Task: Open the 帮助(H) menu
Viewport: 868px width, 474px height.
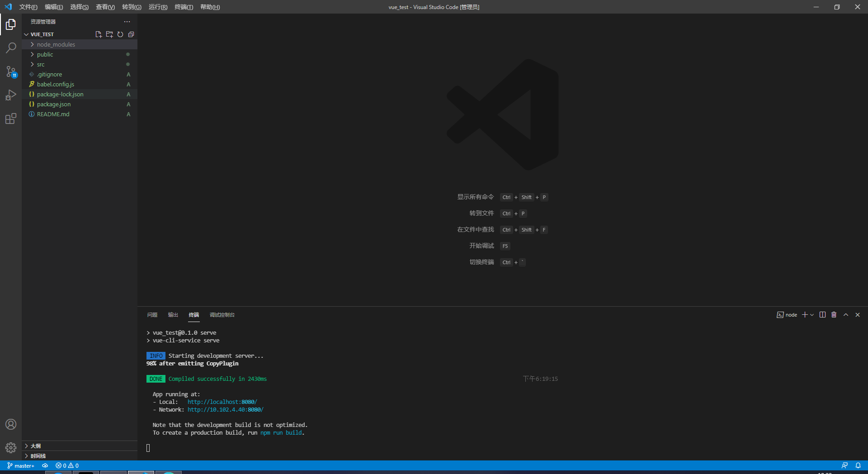Action: point(210,7)
